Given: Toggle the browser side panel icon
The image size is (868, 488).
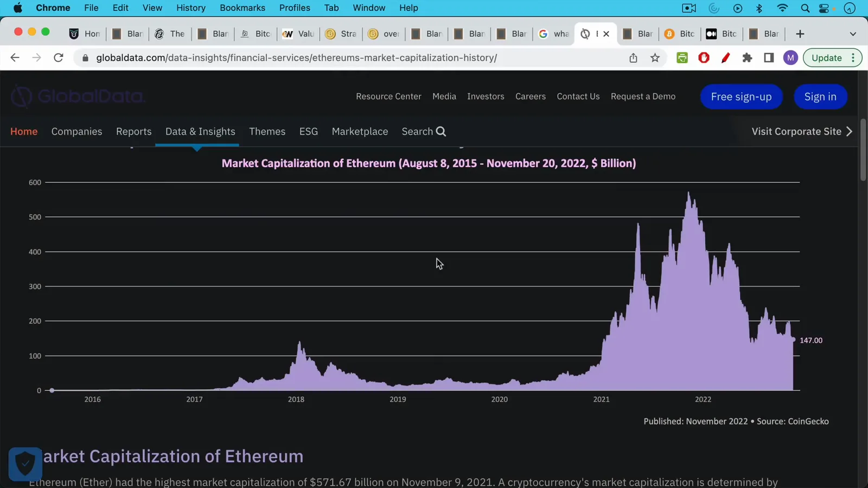Looking at the screenshot, I should (769, 57).
